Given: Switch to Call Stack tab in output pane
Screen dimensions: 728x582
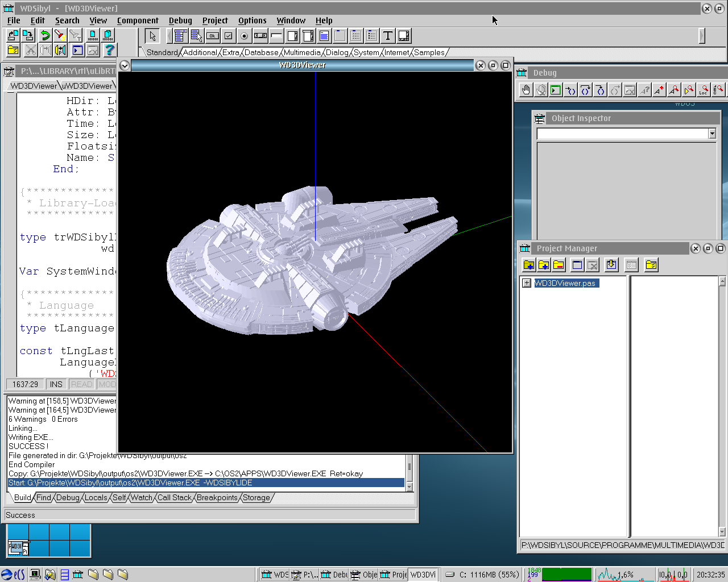Looking at the screenshot, I should coord(175,497).
